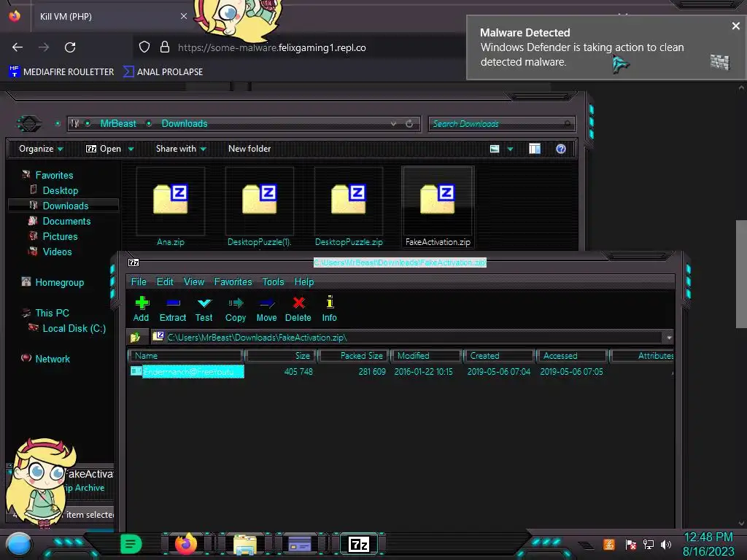747x560 pixels.
Task: Select the Copy tool in 7-Zip
Action: 236,308
